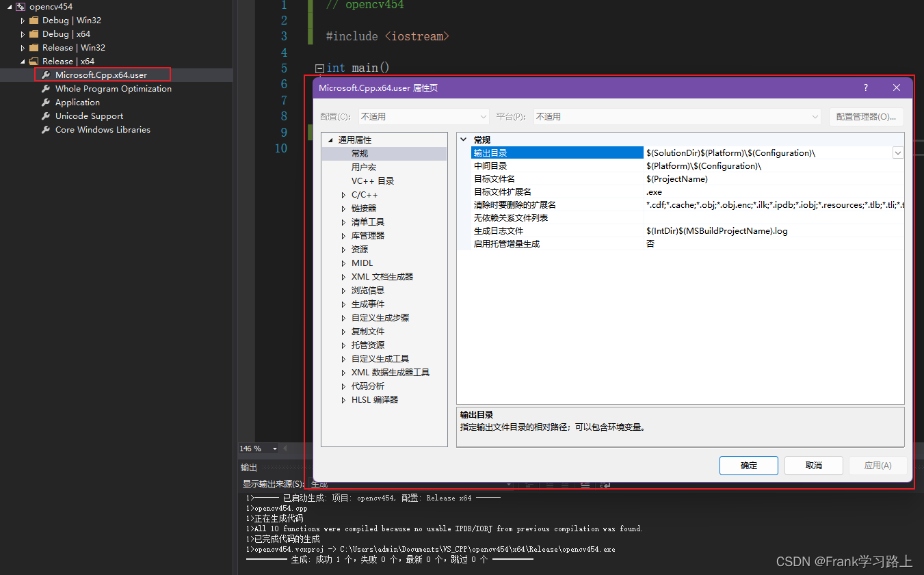
Task: Click the 输出 panel title
Action: pos(249,468)
